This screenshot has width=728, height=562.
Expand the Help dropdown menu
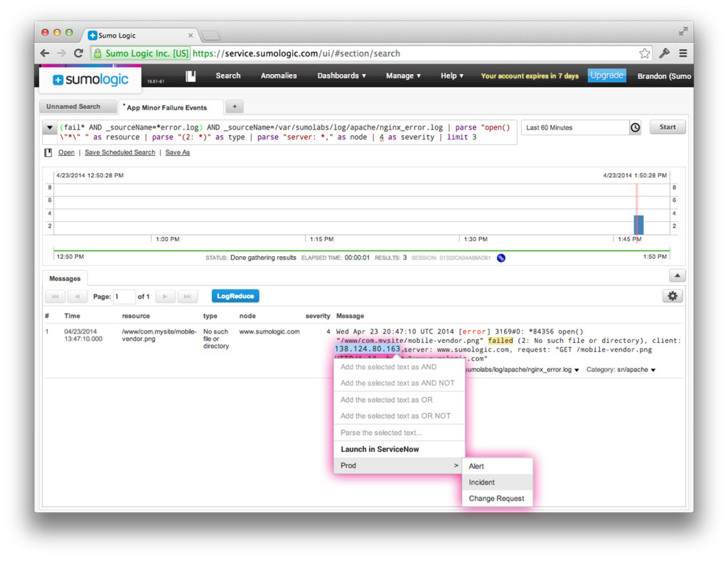click(451, 75)
